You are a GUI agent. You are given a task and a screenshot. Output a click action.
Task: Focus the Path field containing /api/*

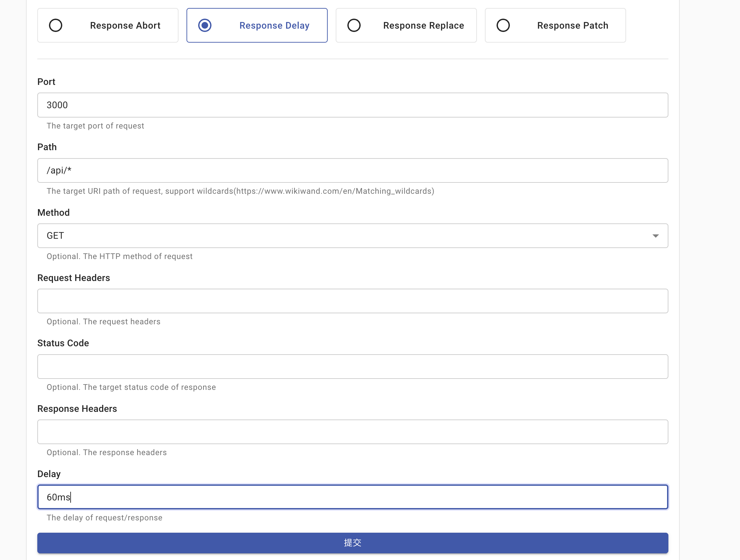pos(353,170)
